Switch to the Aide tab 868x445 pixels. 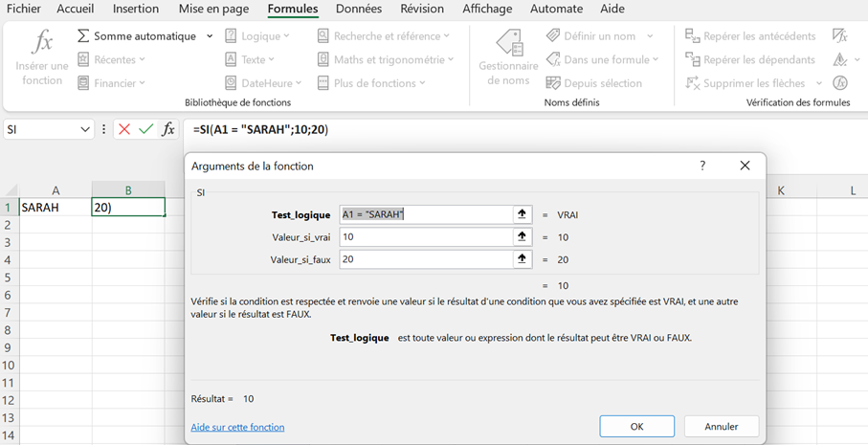[612, 9]
